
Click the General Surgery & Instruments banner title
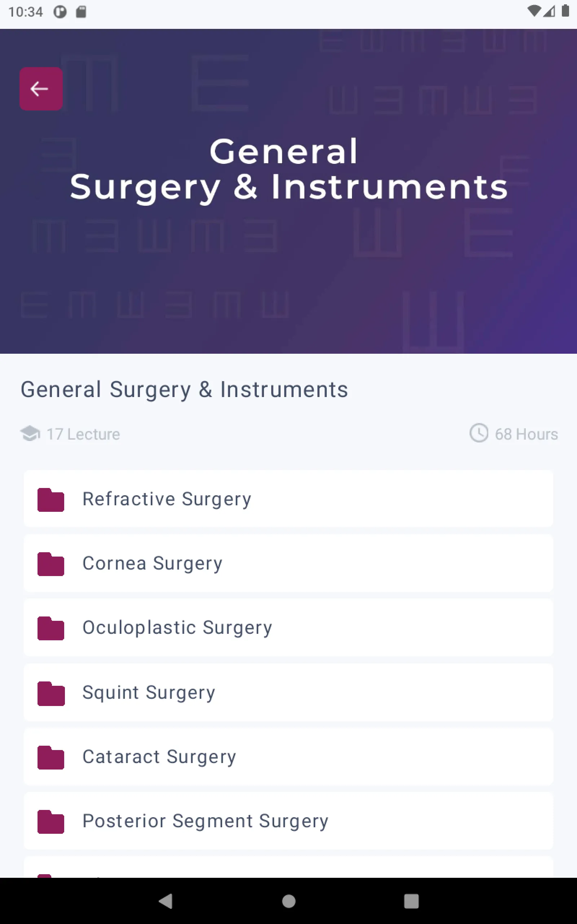[x=288, y=169]
